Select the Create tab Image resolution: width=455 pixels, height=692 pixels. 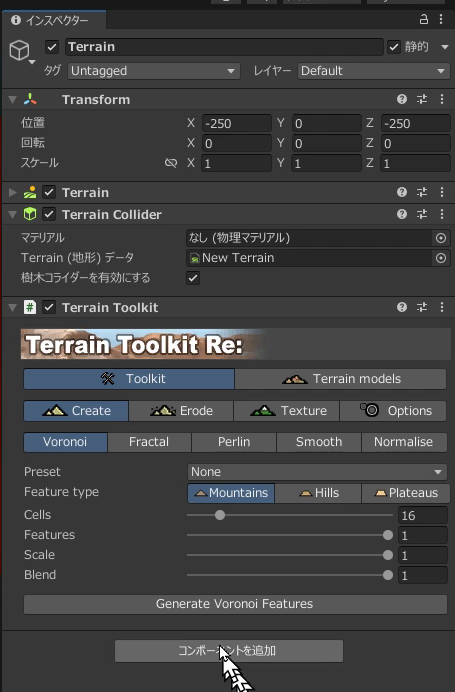[76, 411]
